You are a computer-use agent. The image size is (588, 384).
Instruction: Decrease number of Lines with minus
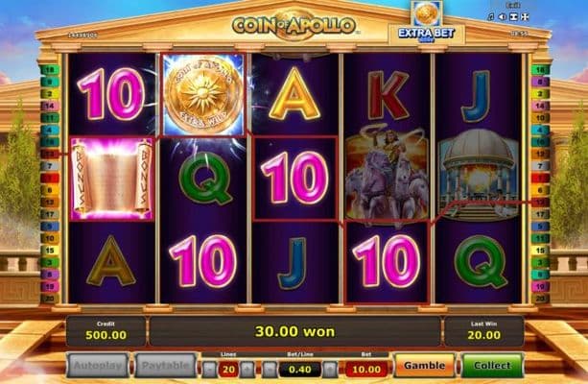coord(209,370)
